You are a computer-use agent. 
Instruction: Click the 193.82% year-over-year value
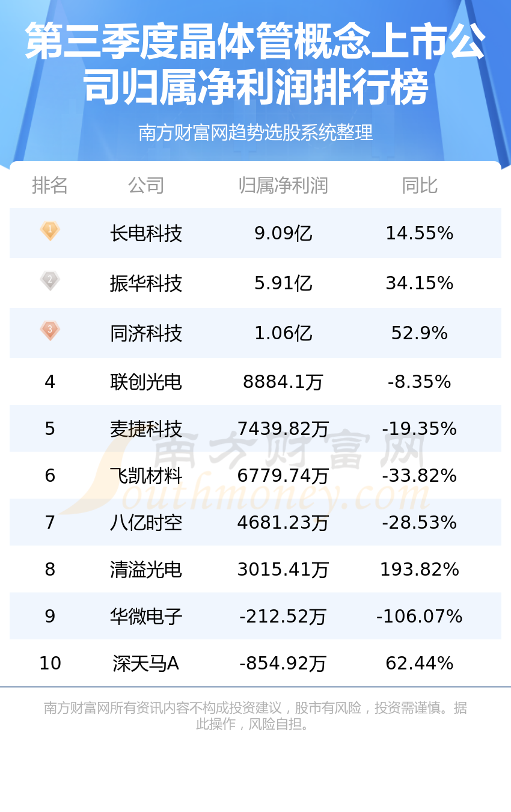[420, 570]
